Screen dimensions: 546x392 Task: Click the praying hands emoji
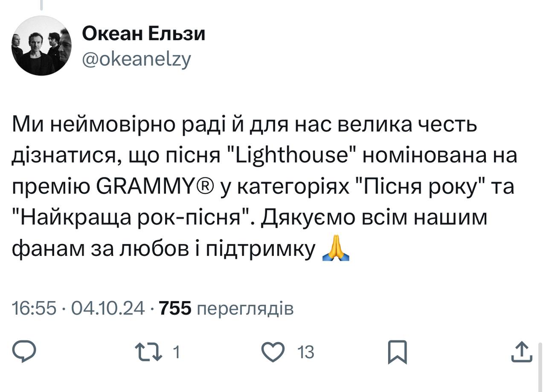336,250
